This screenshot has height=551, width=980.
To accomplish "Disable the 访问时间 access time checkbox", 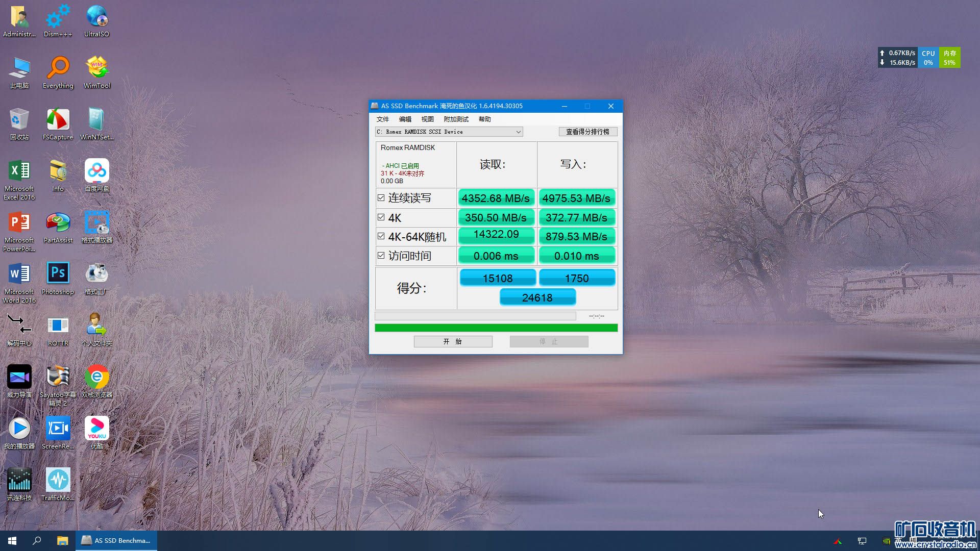I will coord(381,256).
